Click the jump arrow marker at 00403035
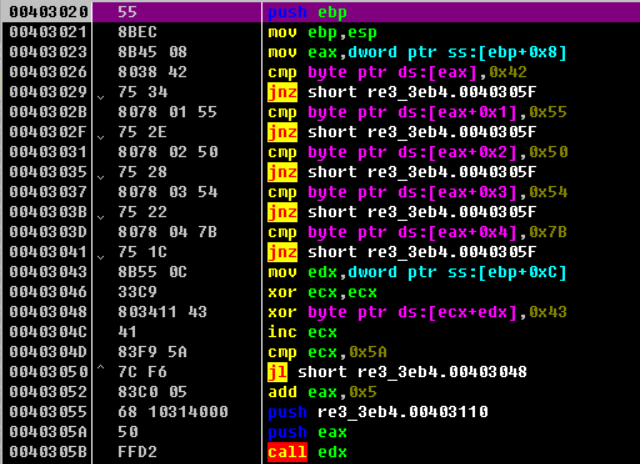The height and width of the screenshot is (464, 640). 100,177
